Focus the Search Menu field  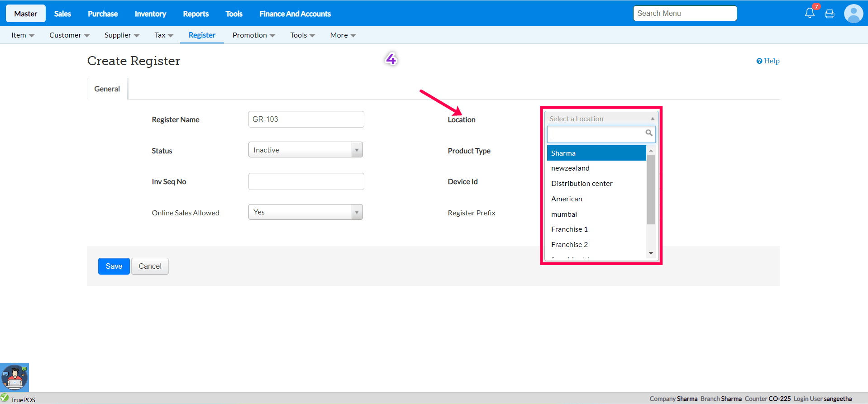(685, 14)
